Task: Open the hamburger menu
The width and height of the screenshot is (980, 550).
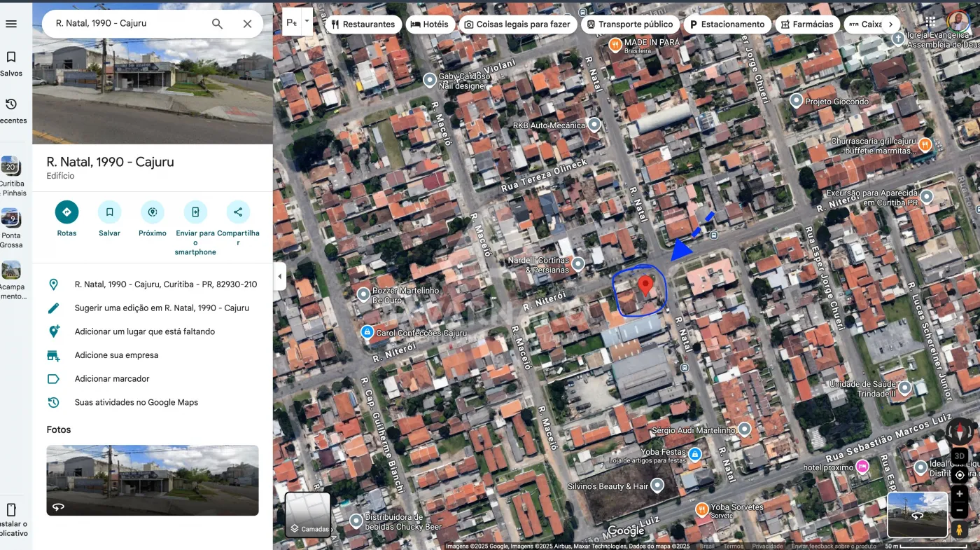Action: tap(11, 24)
